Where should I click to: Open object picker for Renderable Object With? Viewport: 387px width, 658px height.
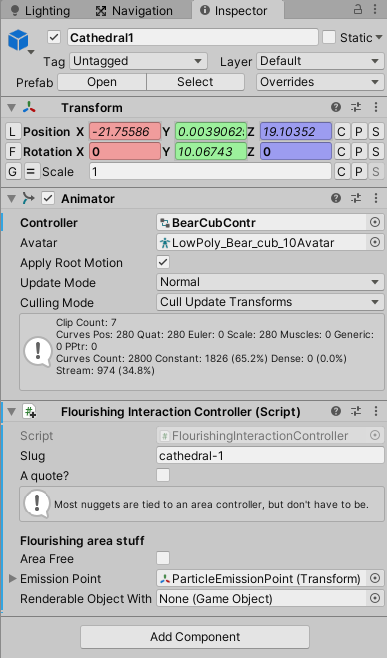pos(375,598)
